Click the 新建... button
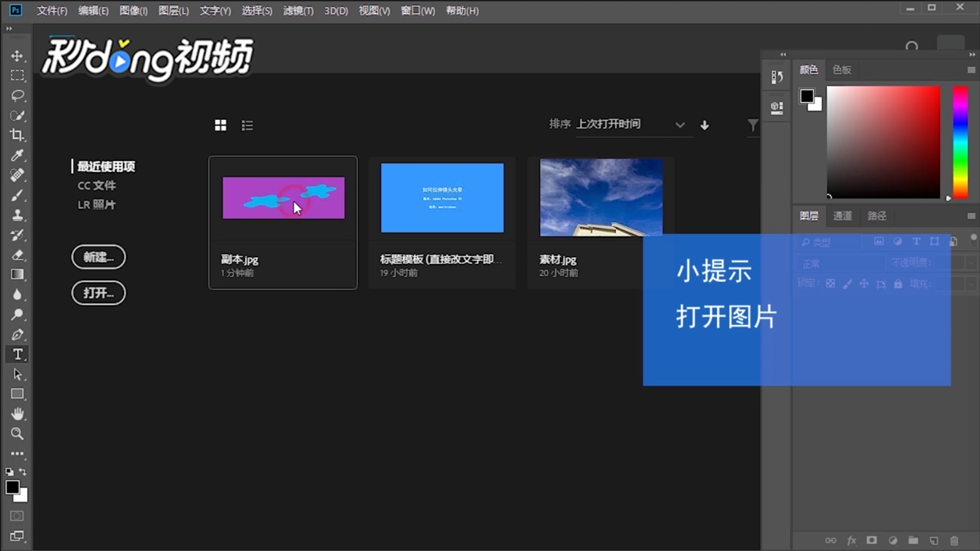 tap(98, 257)
